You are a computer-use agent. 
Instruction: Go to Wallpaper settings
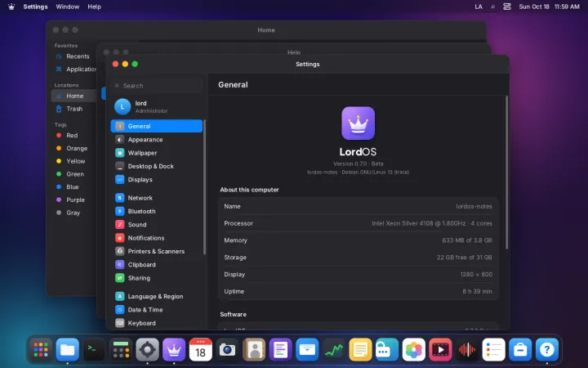(x=157, y=153)
